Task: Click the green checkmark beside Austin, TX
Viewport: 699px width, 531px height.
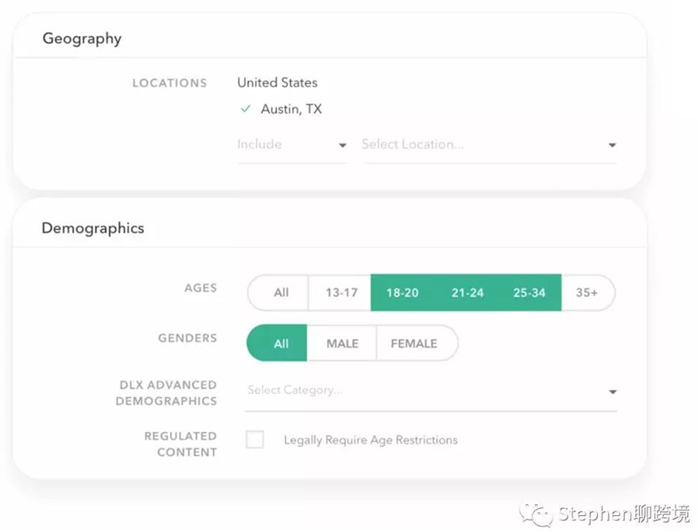Action: point(245,109)
